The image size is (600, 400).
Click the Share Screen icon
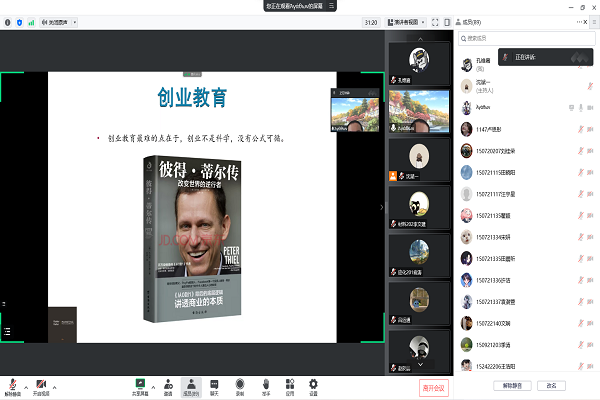coord(140,387)
